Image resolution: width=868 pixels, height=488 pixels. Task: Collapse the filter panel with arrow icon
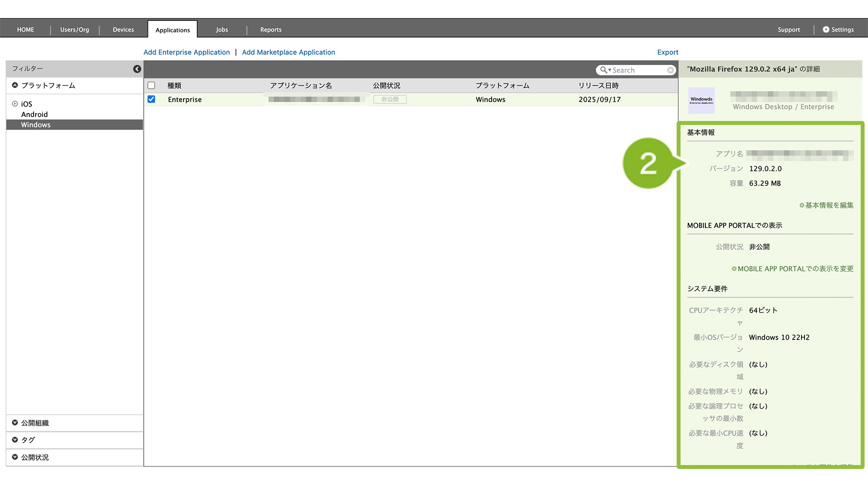[137, 69]
